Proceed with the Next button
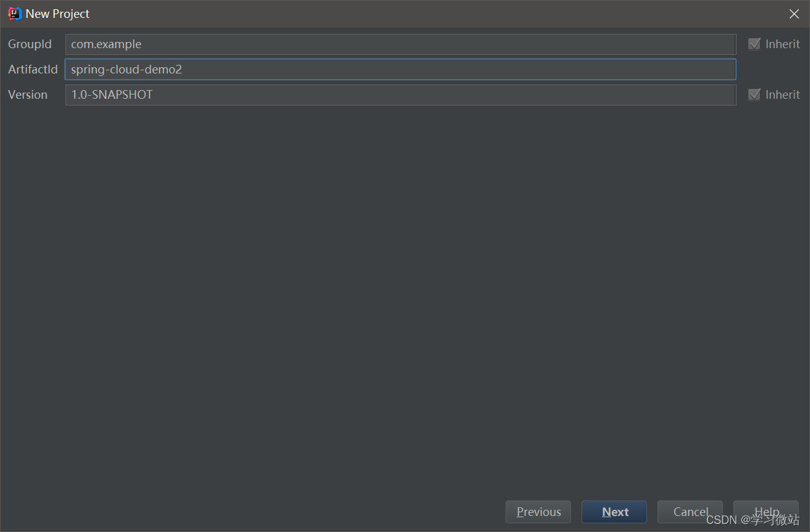 (x=614, y=512)
